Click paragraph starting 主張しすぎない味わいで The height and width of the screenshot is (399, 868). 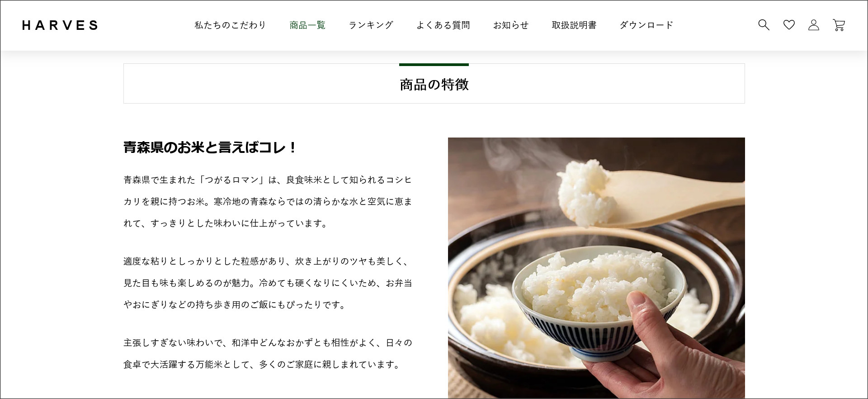pyautogui.click(x=268, y=353)
